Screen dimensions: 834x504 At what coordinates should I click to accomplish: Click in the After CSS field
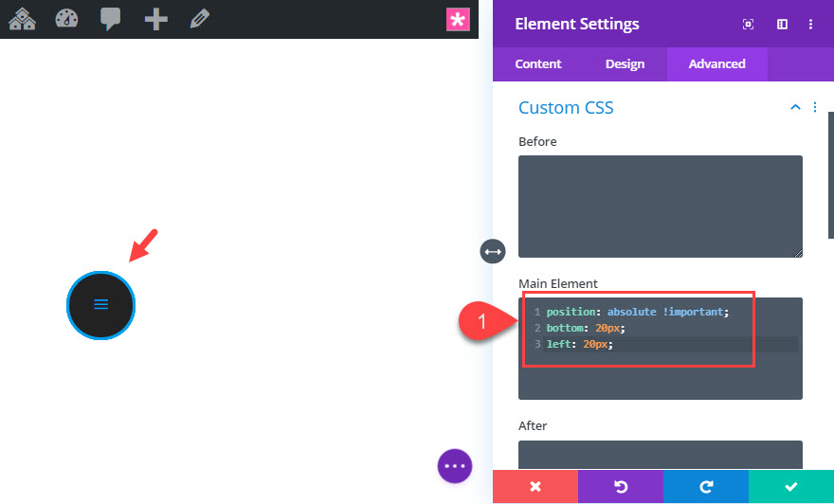pos(661,455)
